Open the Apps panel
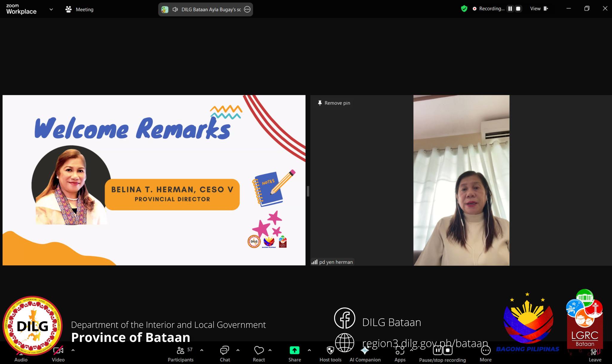 pyautogui.click(x=400, y=354)
